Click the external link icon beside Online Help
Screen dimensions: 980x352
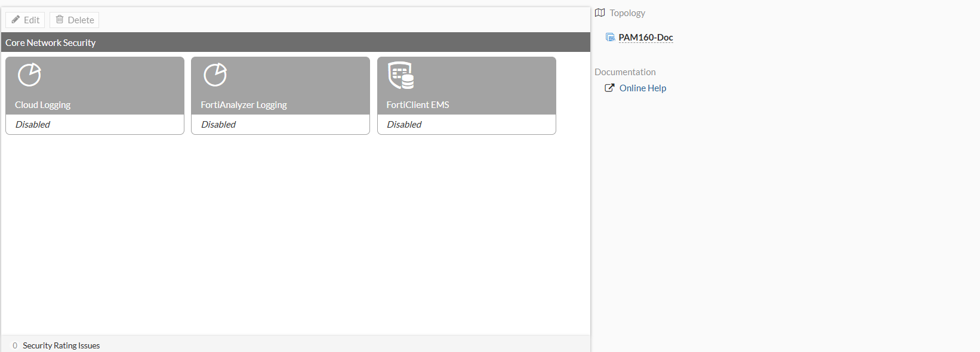pyautogui.click(x=609, y=88)
